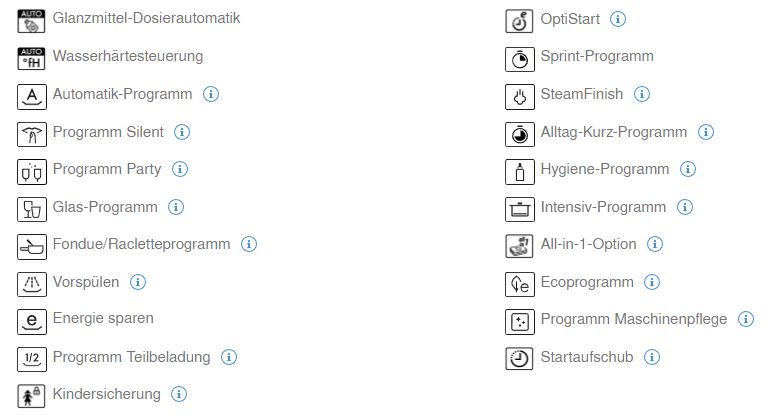This screenshot has width=782, height=420.
Task: Show the info for Programm Teilbeladung
Action: pos(229,357)
